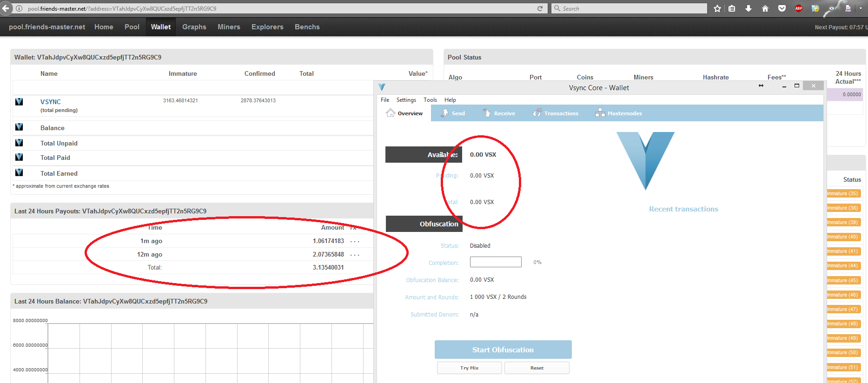Open the Send tab in Vsync wallet
Image resolution: width=868 pixels, height=383 pixels.
(453, 113)
